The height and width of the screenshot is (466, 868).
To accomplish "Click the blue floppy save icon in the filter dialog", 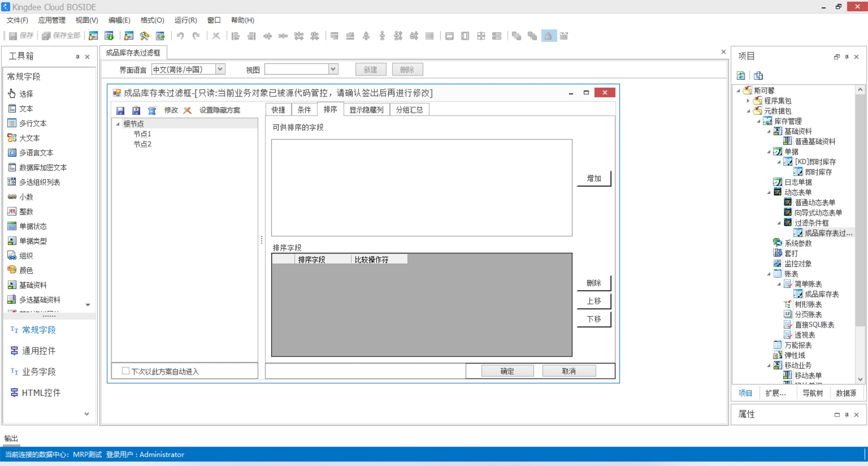I will click(120, 110).
